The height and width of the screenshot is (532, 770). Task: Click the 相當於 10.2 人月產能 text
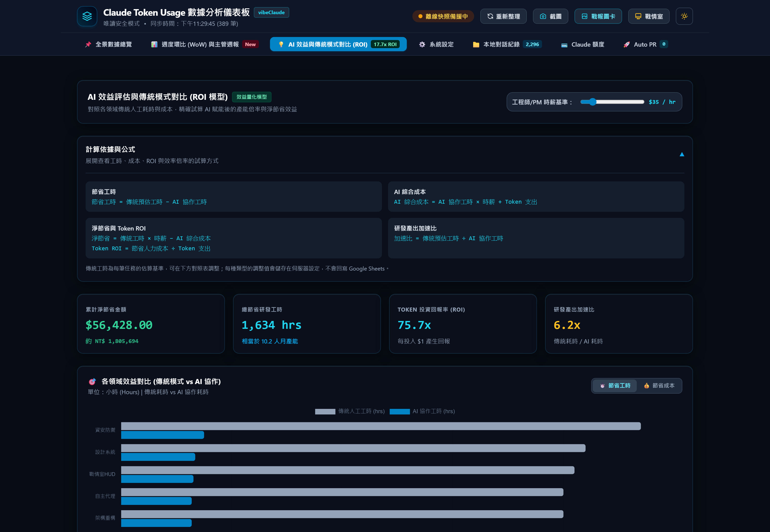(x=270, y=341)
